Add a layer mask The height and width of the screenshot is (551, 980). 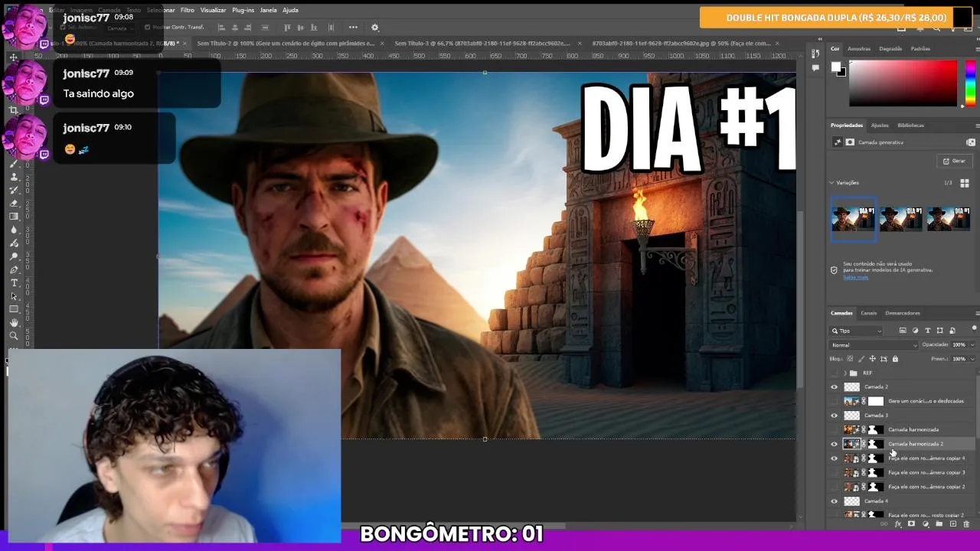(x=911, y=524)
